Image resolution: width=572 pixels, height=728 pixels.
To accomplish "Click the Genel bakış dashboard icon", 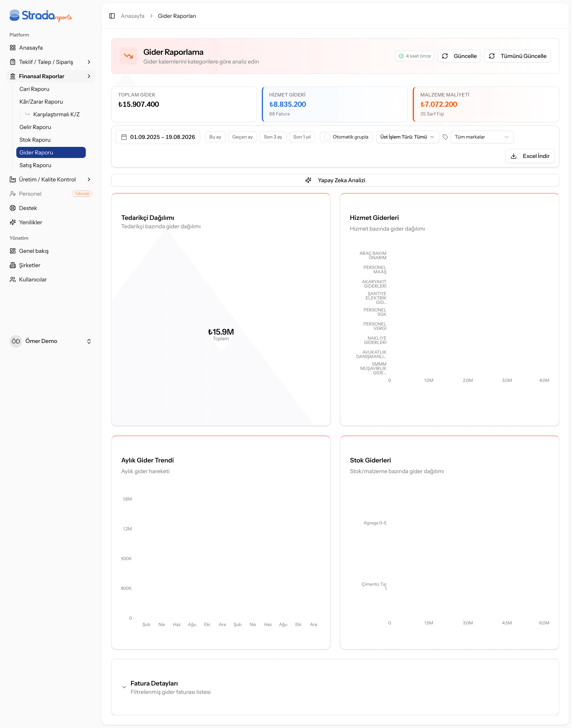I will [13, 251].
